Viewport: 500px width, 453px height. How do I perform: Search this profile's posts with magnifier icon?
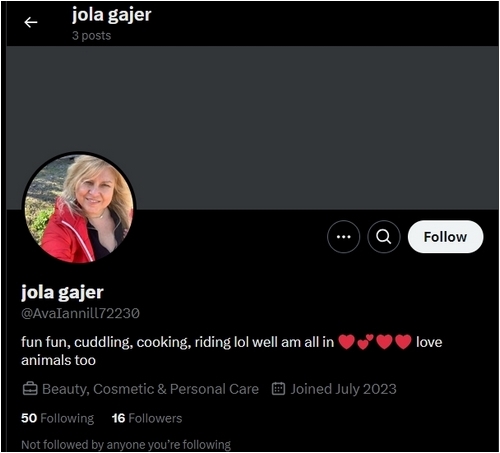[384, 237]
